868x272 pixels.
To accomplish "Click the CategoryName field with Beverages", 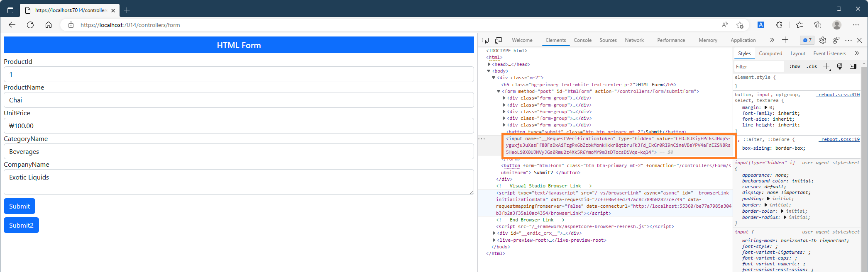I will pos(239,151).
